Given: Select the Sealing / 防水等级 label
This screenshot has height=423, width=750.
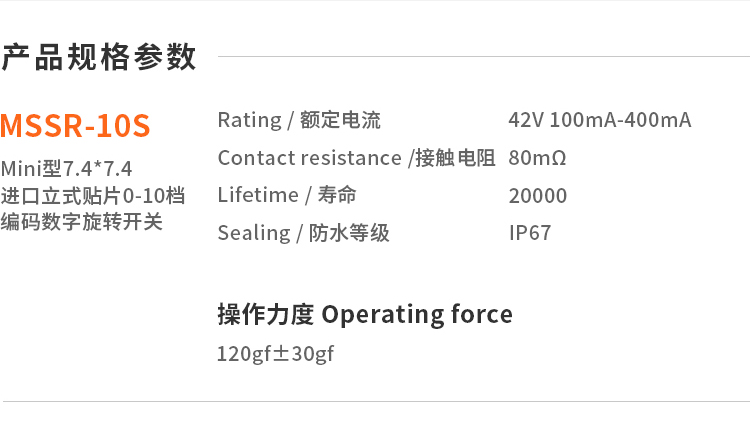Looking at the screenshot, I should pos(303,233).
